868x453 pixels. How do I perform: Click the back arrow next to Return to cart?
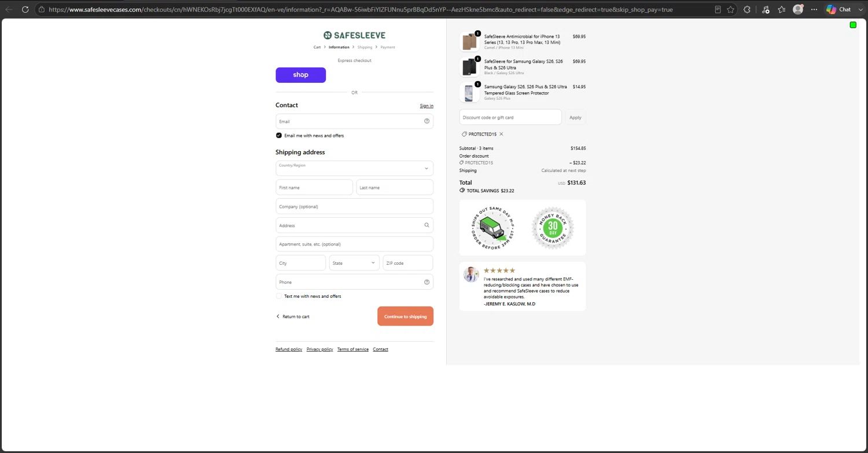tap(278, 316)
